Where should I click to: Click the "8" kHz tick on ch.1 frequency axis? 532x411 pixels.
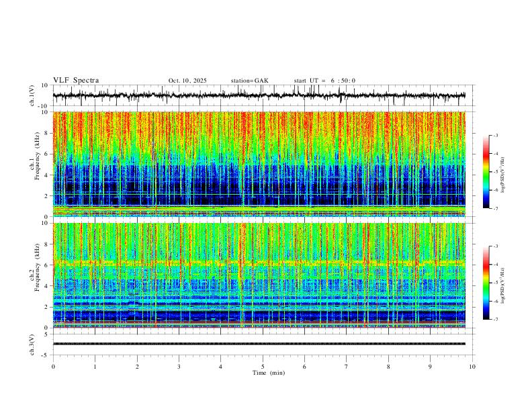[47, 133]
